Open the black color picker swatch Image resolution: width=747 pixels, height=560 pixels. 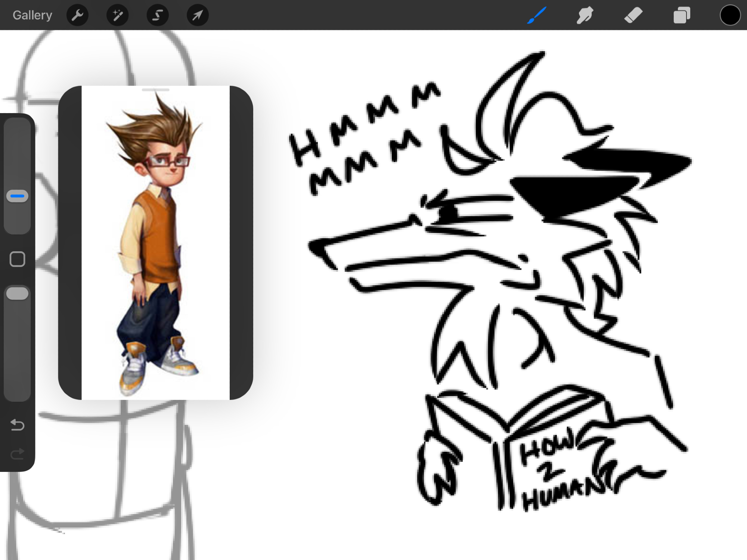tap(730, 15)
